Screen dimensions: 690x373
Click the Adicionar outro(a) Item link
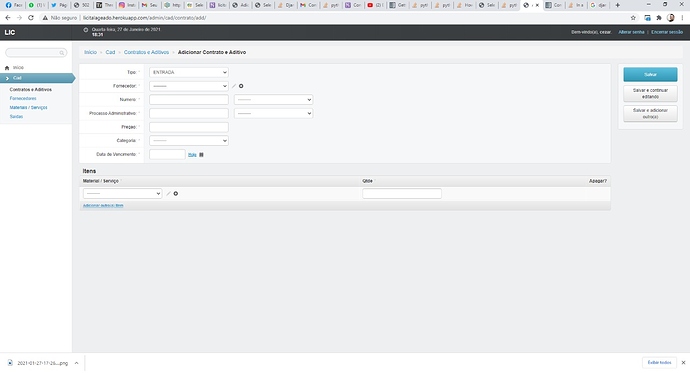103,205
